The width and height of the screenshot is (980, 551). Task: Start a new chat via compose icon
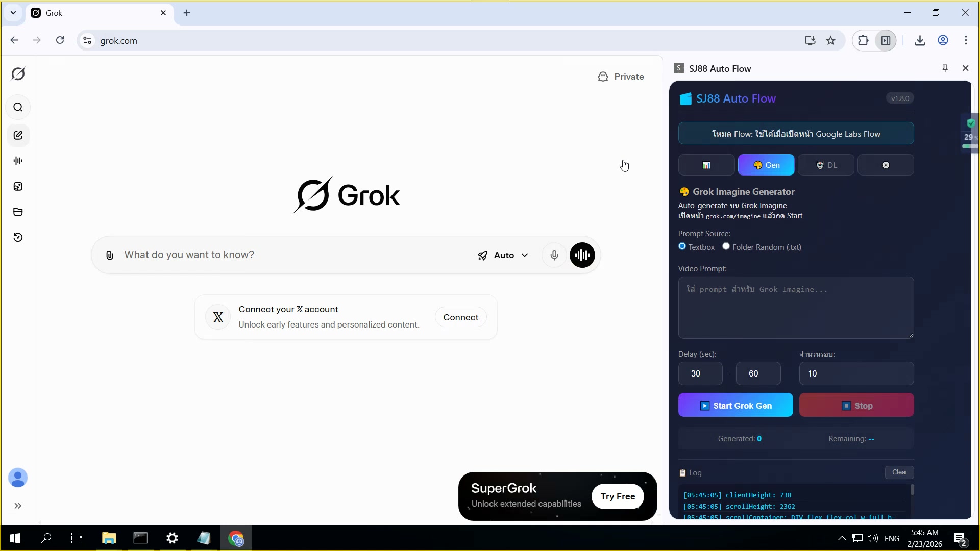(x=18, y=135)
